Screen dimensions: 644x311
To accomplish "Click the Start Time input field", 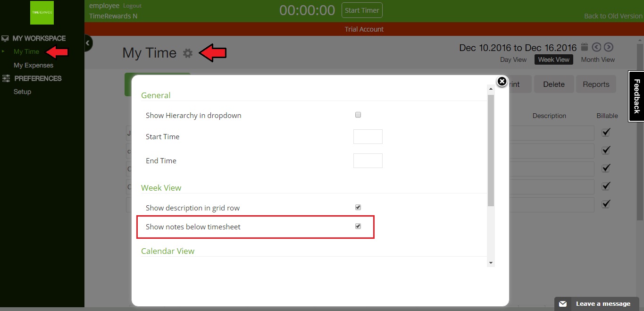I will click(368, 137).
